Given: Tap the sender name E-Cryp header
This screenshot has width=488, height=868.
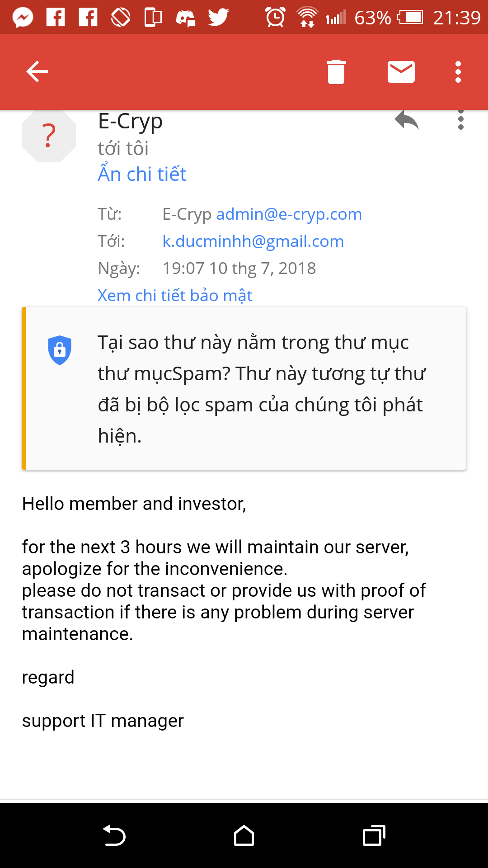Looking at the screenshot, I should pos(130,121).
